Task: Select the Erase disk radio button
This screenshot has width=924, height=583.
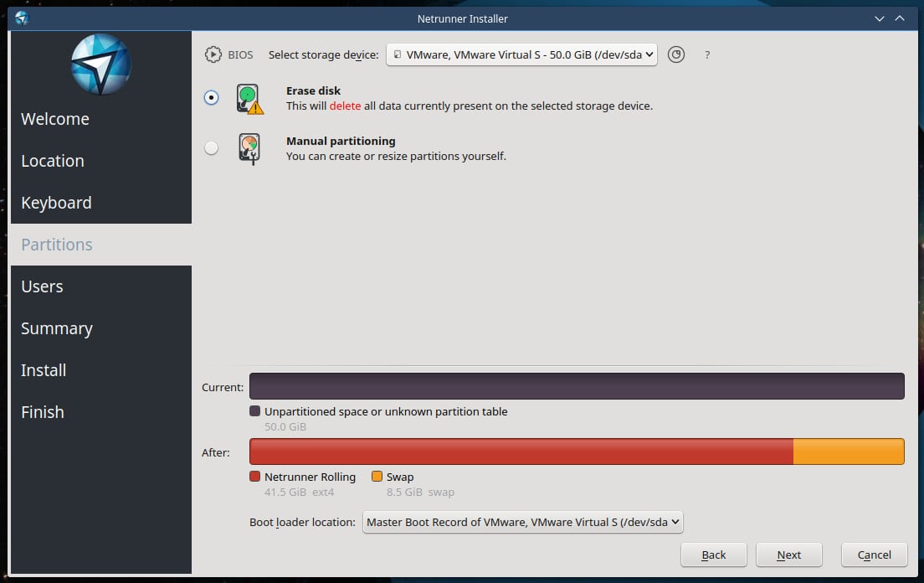Action: [x=211, y=97]
